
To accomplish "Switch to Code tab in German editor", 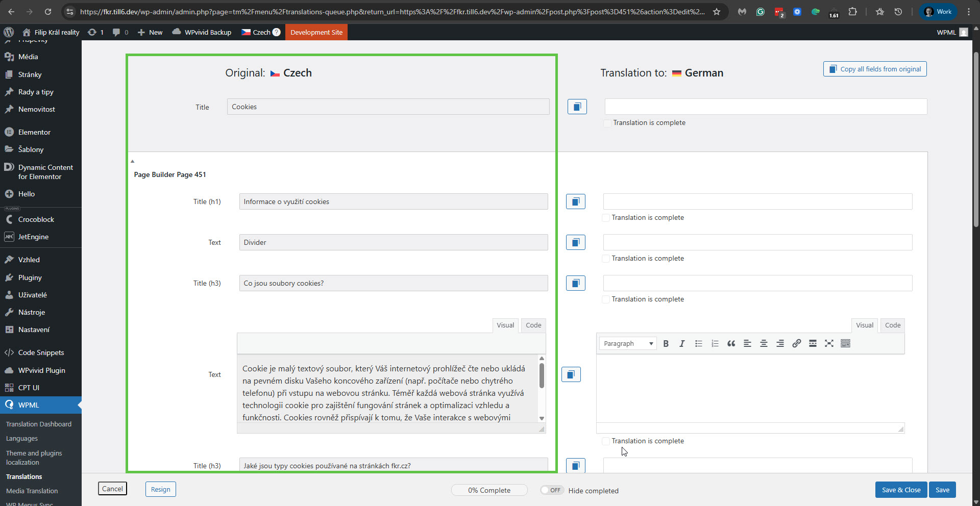I will click(892, 325).
